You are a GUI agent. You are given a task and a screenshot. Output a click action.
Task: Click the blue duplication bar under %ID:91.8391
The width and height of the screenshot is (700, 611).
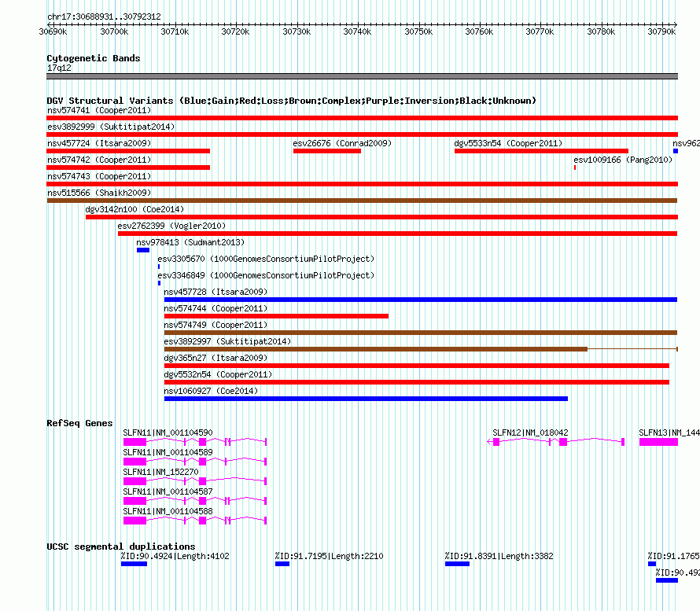point(457,564)
